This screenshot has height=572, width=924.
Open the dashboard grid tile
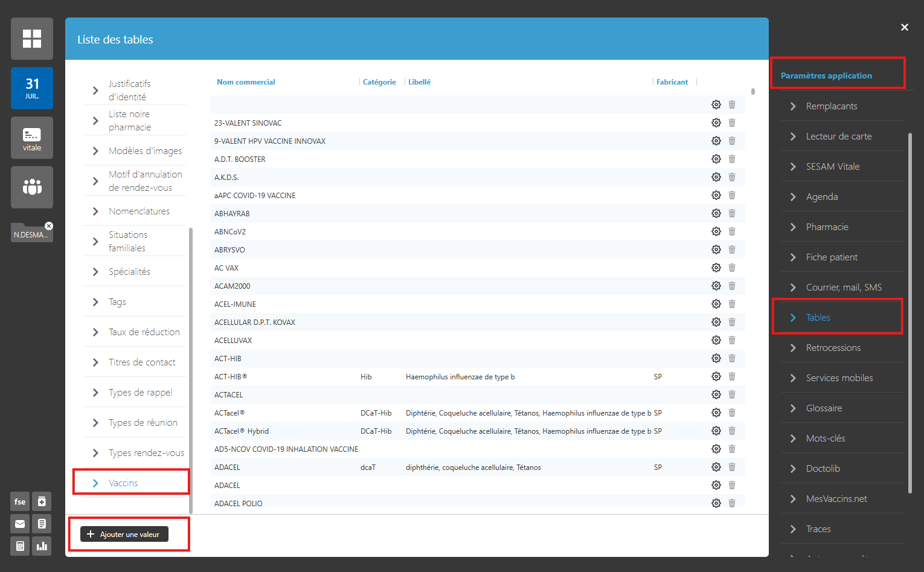32,39
